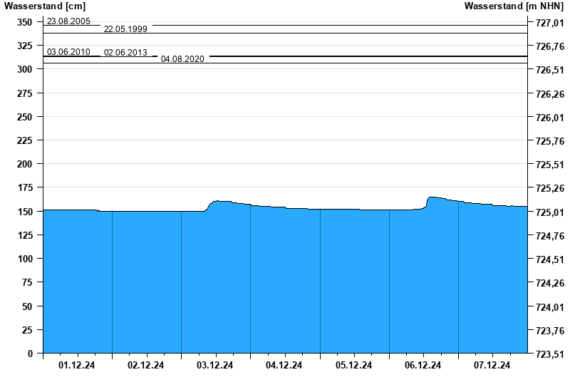The width and height of the screenshot is (570, 392).
Task: Select the 02.06.2013 historical level label
Action: coord(125,53)
